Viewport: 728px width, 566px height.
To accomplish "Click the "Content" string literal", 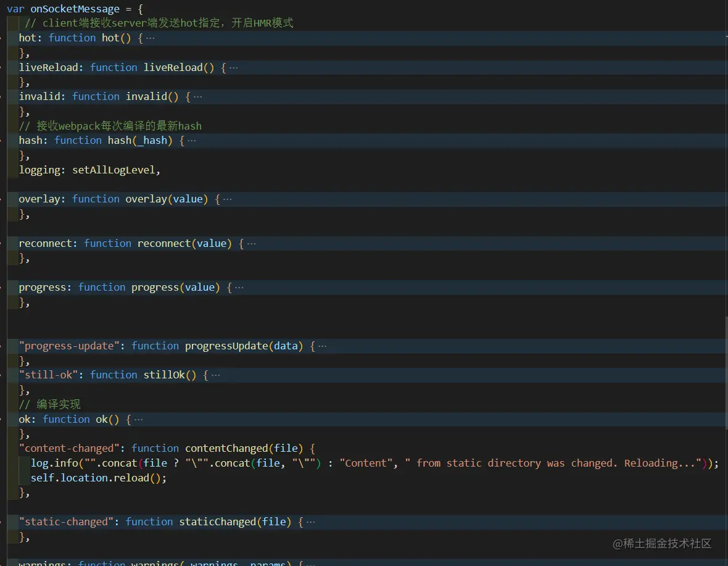I will click(x=366, y=463).
